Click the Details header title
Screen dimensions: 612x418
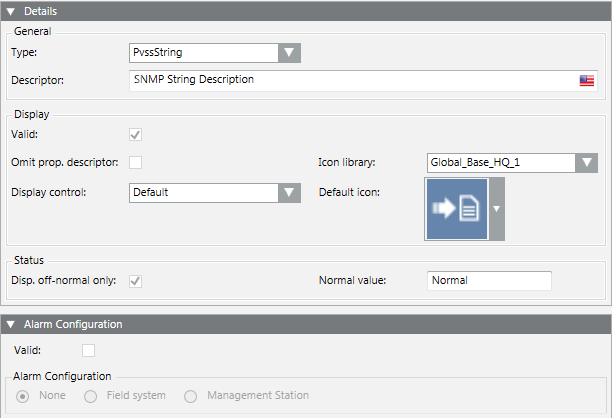click(x=40, y=11)
